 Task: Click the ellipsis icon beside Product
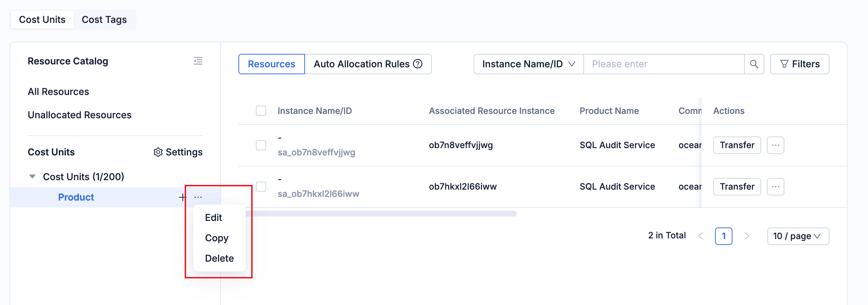(x=198, y=197)
